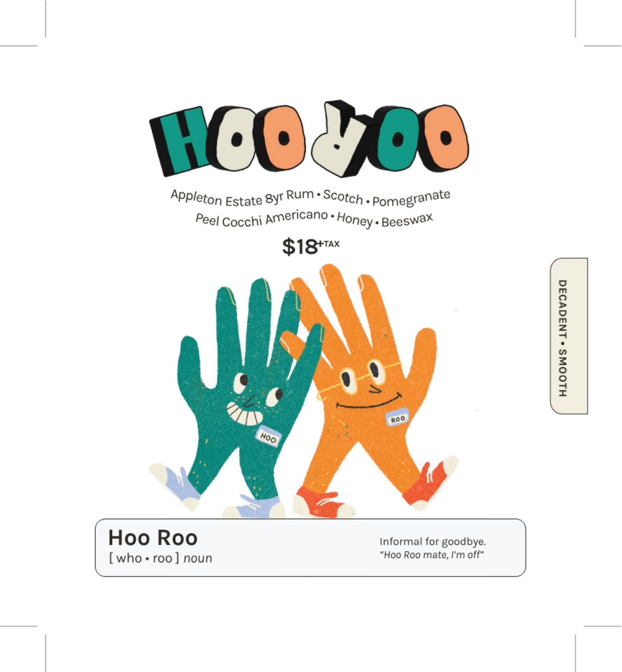The height and width of the screenshot is (672, 622).
Task: Click the Beeswax ingredient text
Action: click(x=407, y=220)
